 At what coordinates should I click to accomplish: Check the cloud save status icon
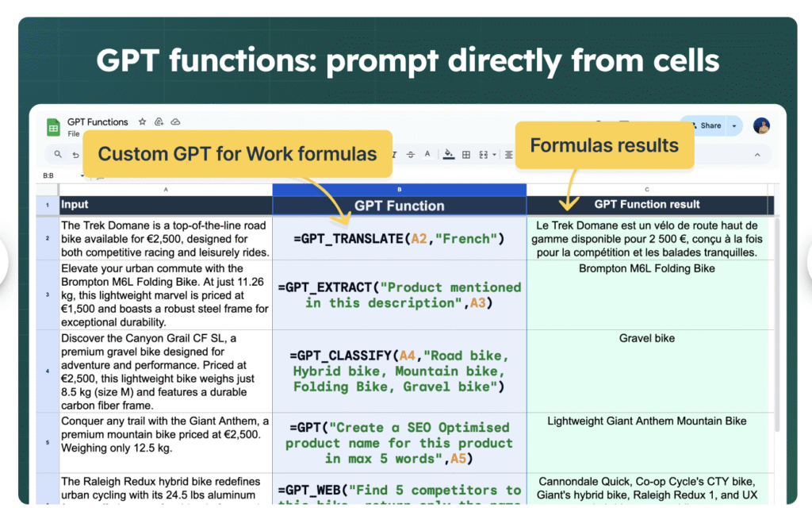[175, 121]
